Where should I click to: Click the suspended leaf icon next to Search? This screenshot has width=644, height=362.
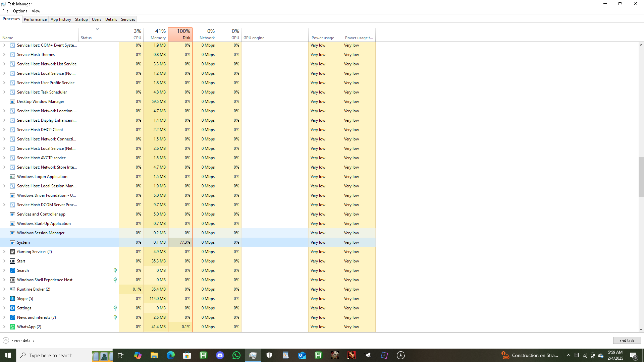click(115, 270)
